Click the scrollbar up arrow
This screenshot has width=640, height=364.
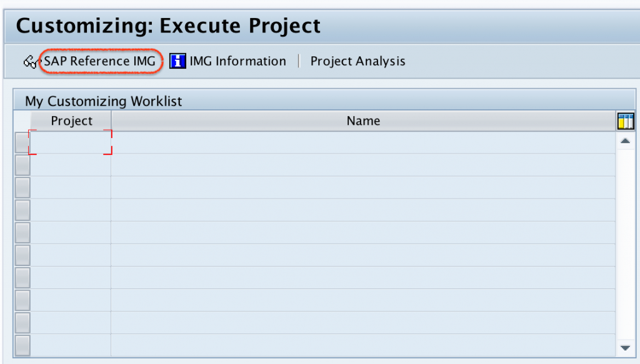pos(625,141)
